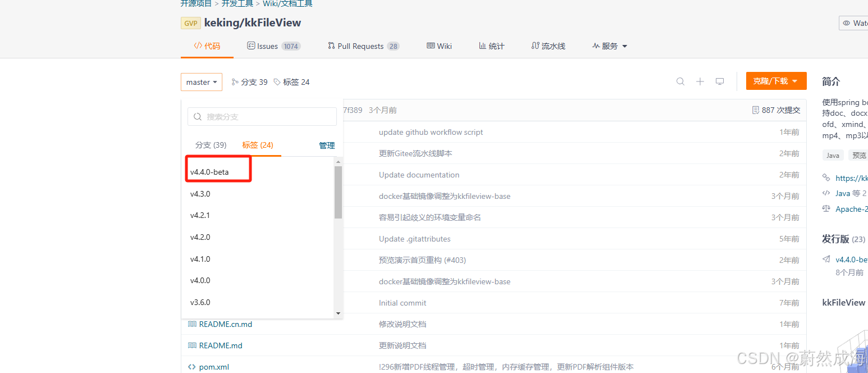
Task: Open the Pull Requests tab
Action: [364, 46]
